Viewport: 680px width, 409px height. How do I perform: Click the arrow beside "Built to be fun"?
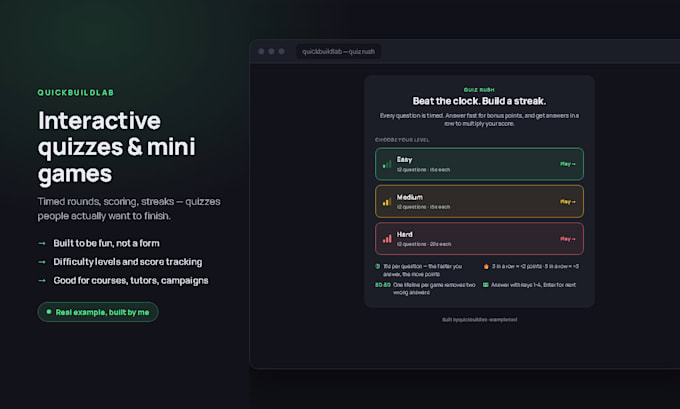pos(42,243)
